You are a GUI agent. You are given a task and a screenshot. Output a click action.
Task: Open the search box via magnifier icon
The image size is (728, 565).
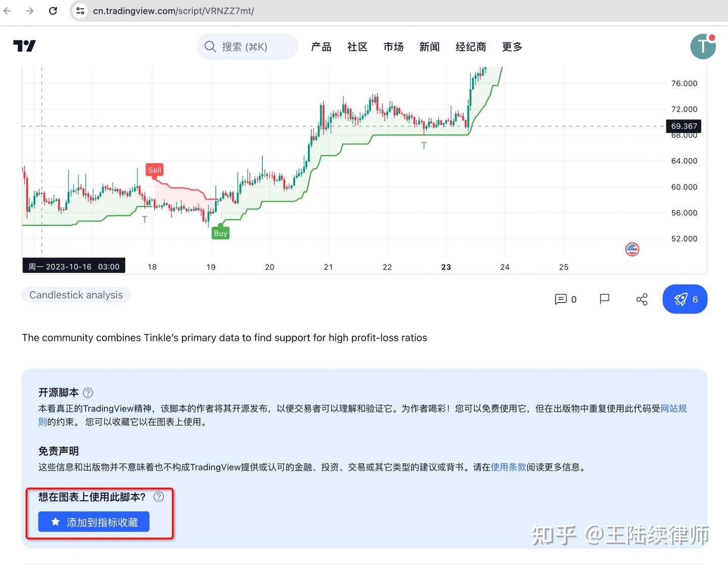tap(210, 46)
